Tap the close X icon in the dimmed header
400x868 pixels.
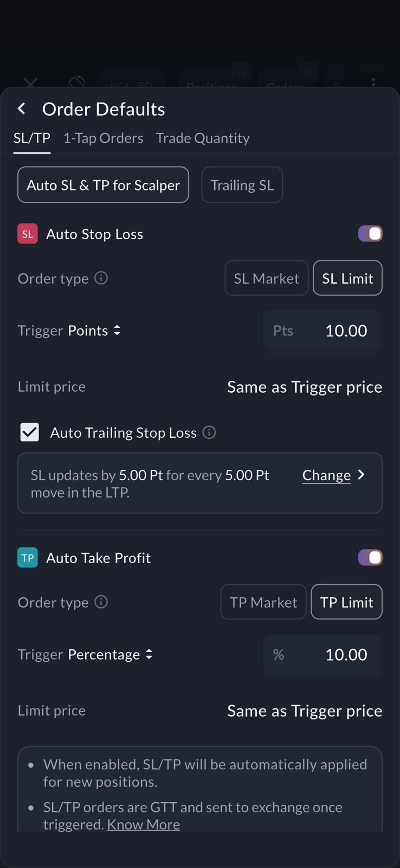click(x=31, y=83)
